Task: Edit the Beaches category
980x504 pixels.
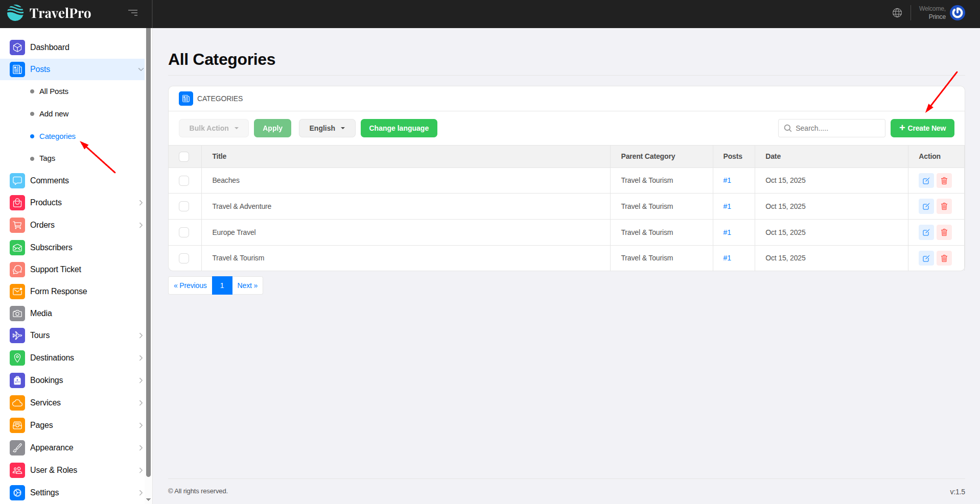Action: point(926,181)
